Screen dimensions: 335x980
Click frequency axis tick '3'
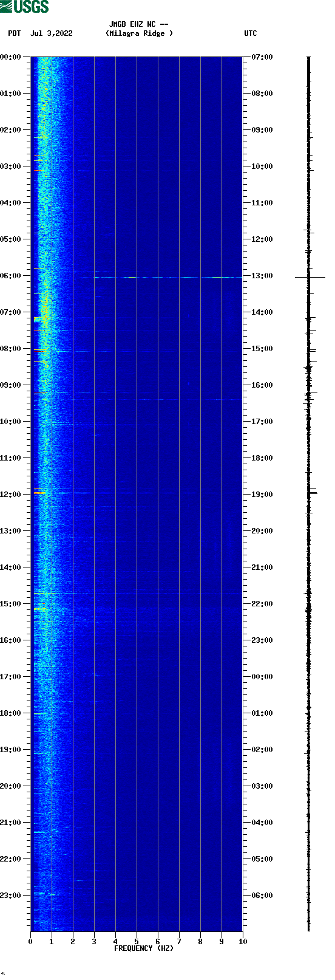pyautogui.click(x=94, y=942)
